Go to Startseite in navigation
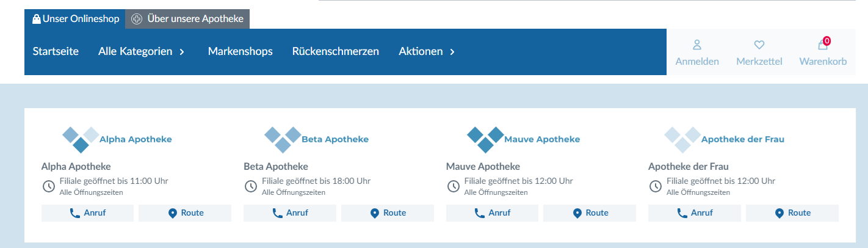Screen dimensions: 868x248 [56, 52]
